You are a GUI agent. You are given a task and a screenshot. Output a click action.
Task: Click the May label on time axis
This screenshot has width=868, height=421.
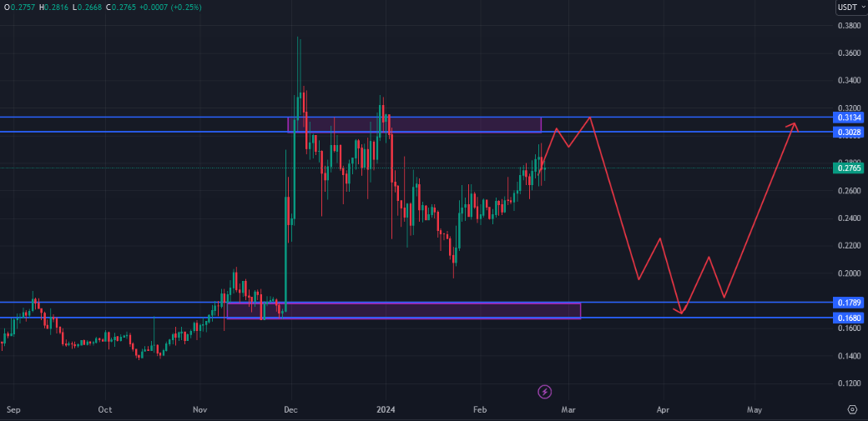[754, 410]
